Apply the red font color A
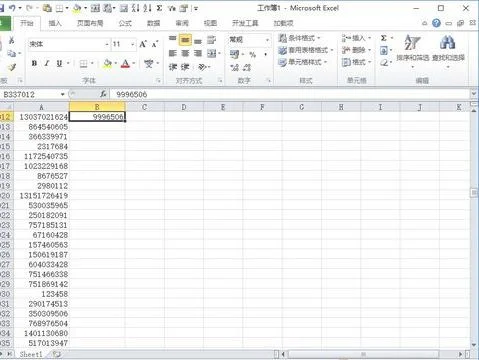Screen dimensions: 479x360 [x=125, y=63]
